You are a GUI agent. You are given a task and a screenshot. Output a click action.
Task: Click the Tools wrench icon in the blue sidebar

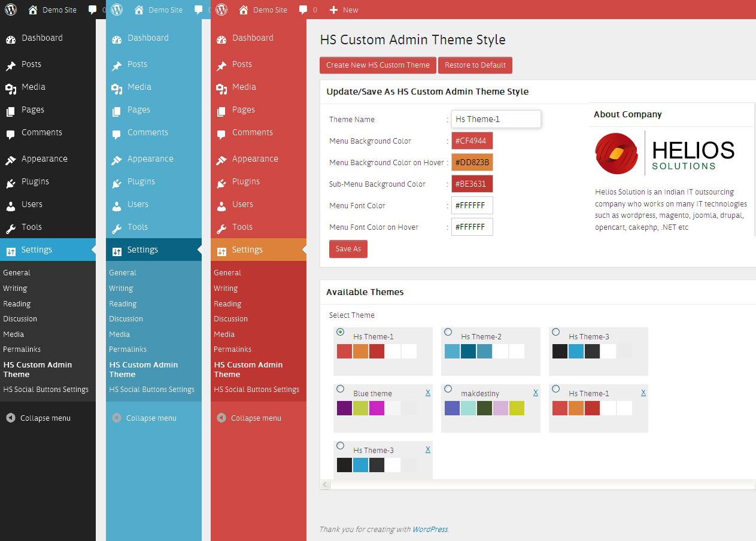[117, 228]
